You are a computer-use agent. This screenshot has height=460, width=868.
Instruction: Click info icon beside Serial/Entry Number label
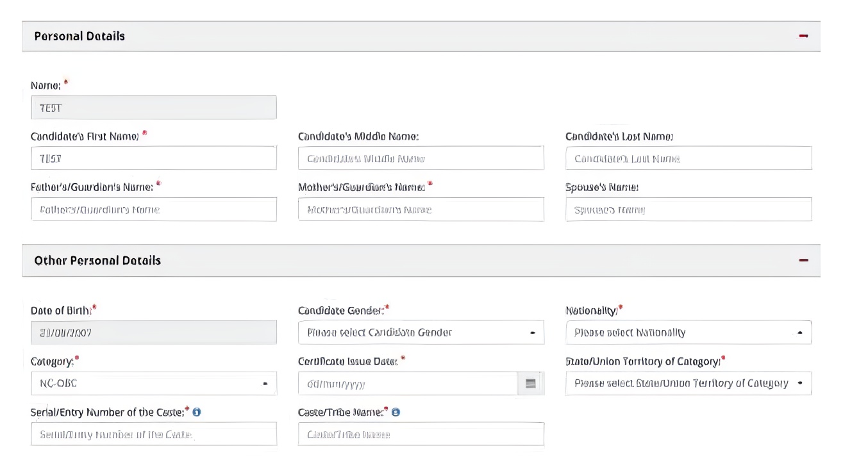tap(197, 412)
